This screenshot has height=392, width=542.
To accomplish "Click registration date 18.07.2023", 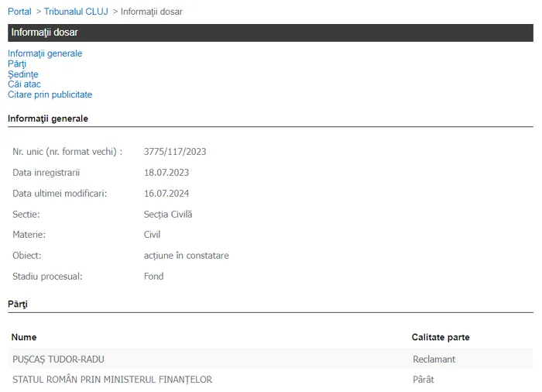I will (166, 173).
